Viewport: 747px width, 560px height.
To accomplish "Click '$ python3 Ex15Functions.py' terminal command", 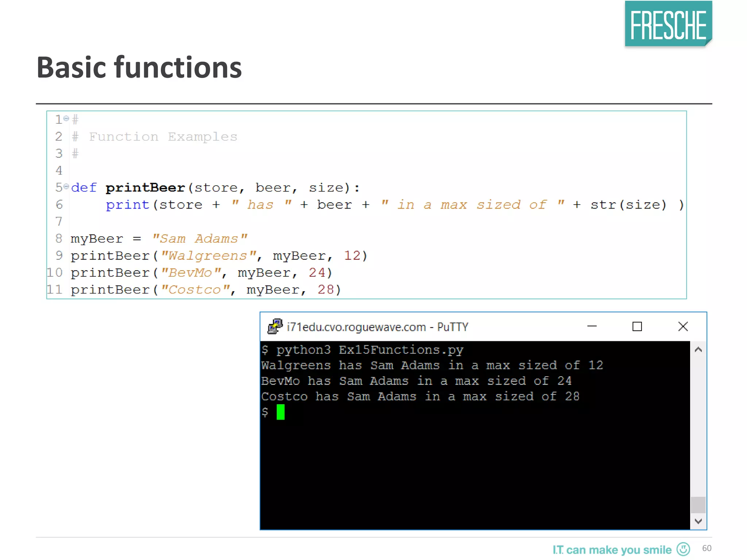I will 362,350.
